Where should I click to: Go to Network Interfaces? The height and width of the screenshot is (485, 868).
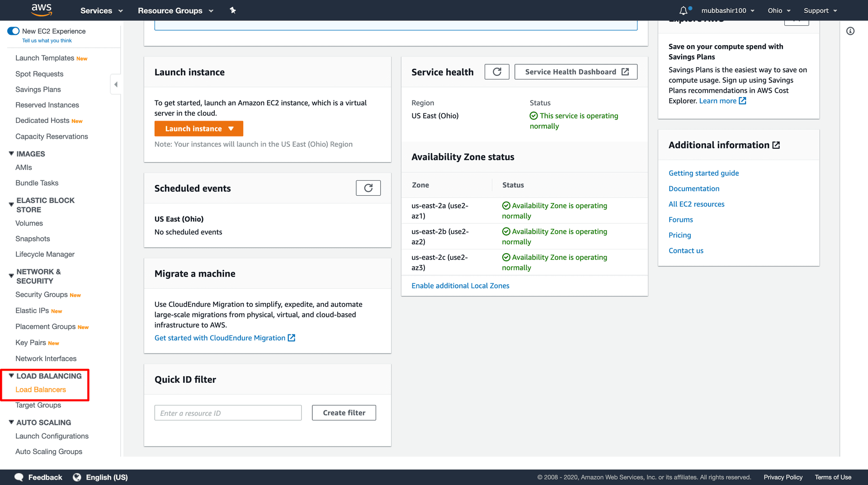point(46,358)
